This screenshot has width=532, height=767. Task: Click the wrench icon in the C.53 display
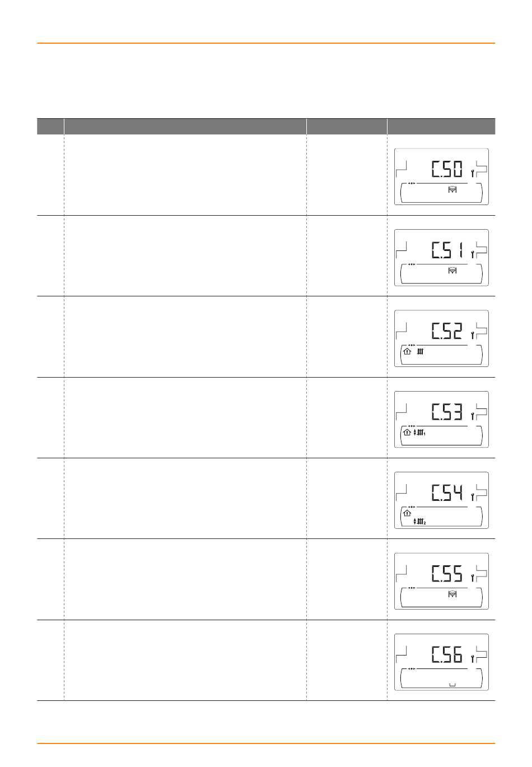(473, 416)
